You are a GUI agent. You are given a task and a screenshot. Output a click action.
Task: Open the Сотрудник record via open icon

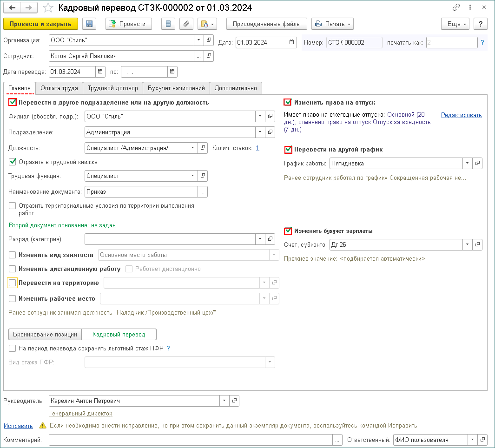tap(209, 56)
